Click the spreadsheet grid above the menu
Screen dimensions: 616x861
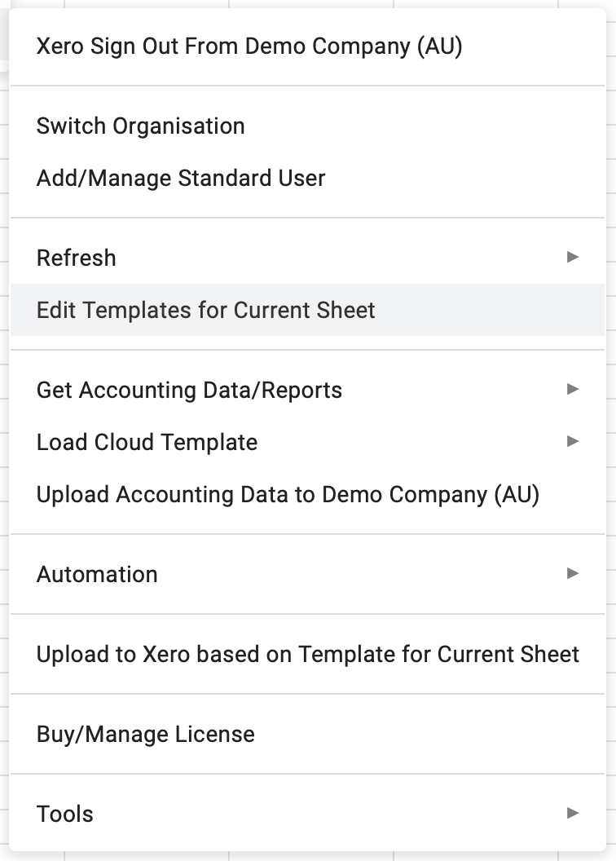point(308,3)
